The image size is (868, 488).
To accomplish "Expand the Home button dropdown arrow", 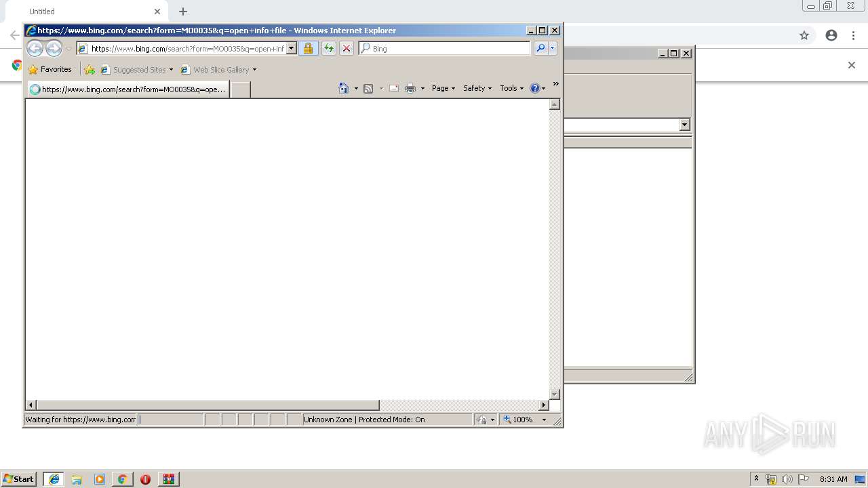I will pos(356,88).
